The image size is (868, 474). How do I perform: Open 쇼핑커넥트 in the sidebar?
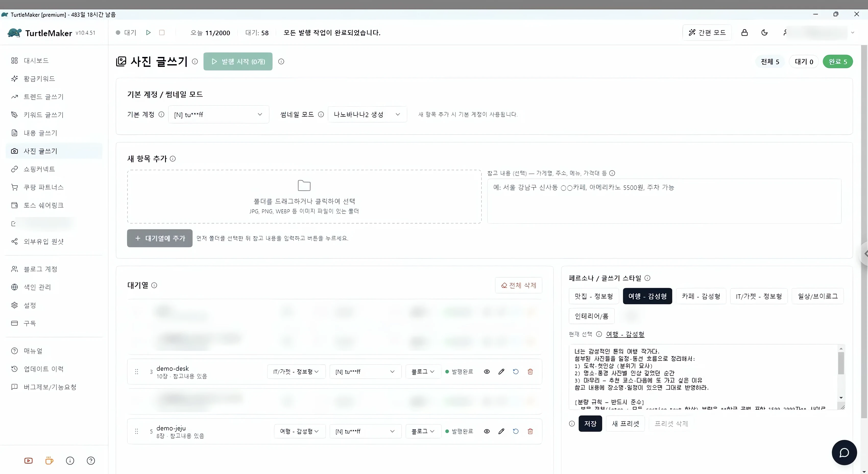[54, 169]
